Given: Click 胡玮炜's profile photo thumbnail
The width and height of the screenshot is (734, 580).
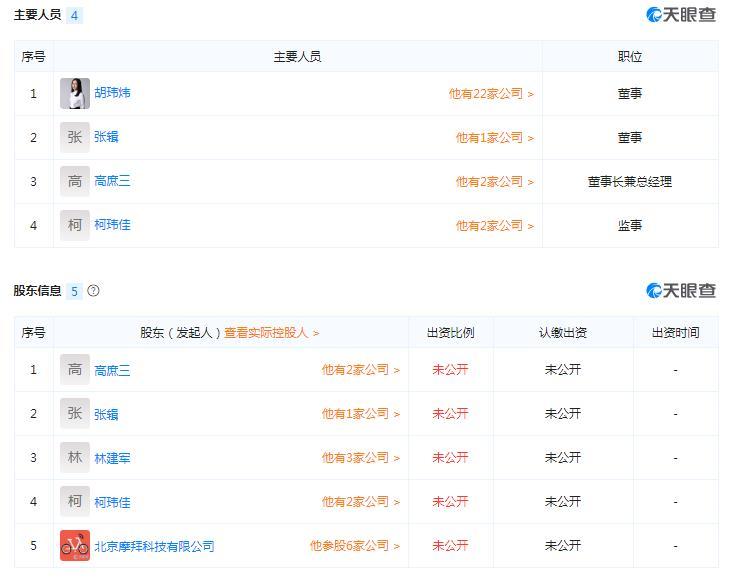Looking at the screenshot, I should pos(75,94).
